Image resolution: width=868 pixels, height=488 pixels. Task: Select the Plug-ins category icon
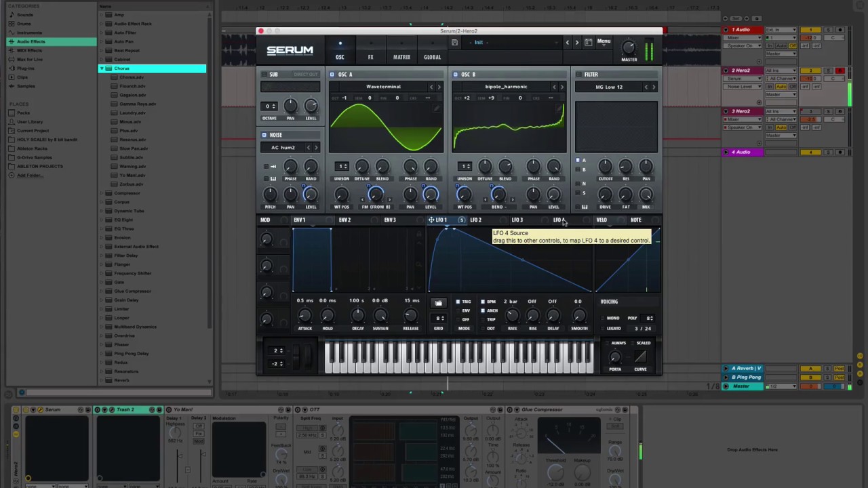point(12,68)
